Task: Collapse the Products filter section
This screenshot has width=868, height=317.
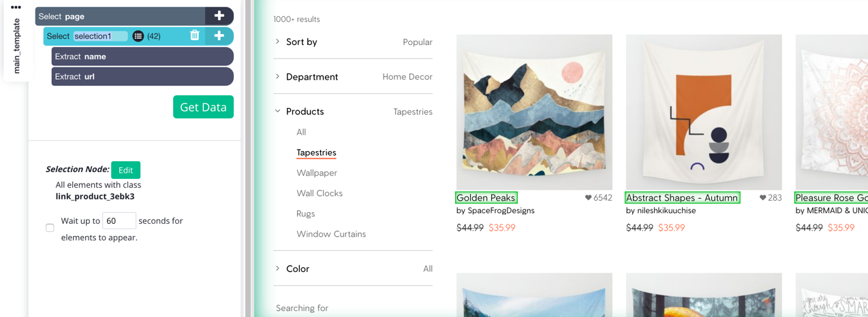Action: pos(353,112)
